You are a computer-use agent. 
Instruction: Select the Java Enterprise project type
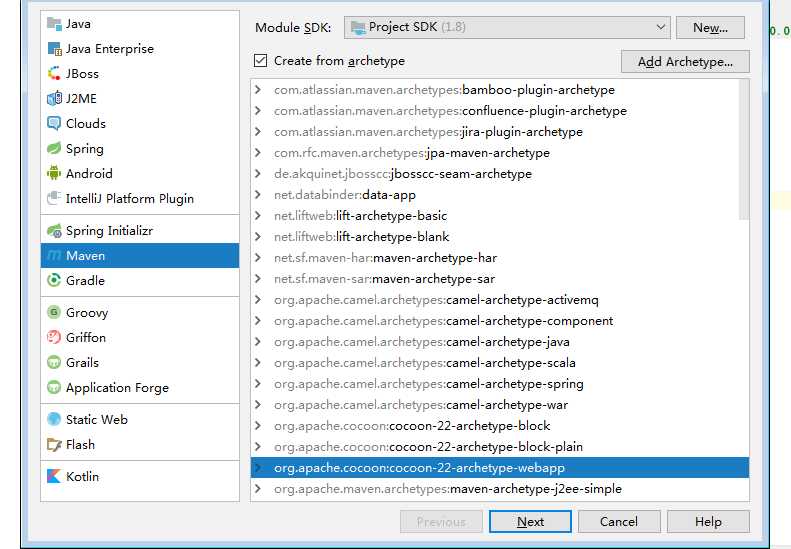(140, 49)
